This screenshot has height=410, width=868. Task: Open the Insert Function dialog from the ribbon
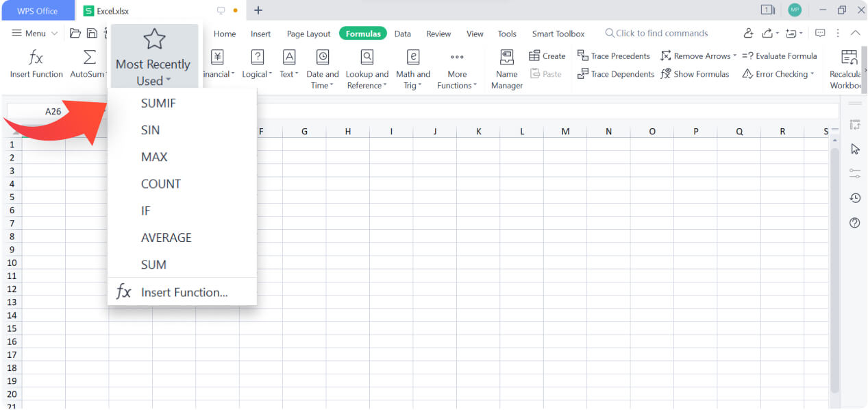(x=36, y=65)
